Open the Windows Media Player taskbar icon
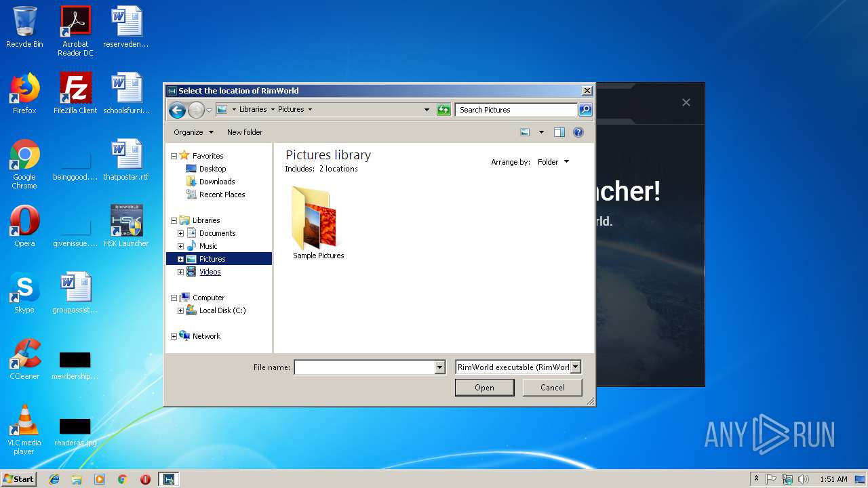 (x=100, y=479)
